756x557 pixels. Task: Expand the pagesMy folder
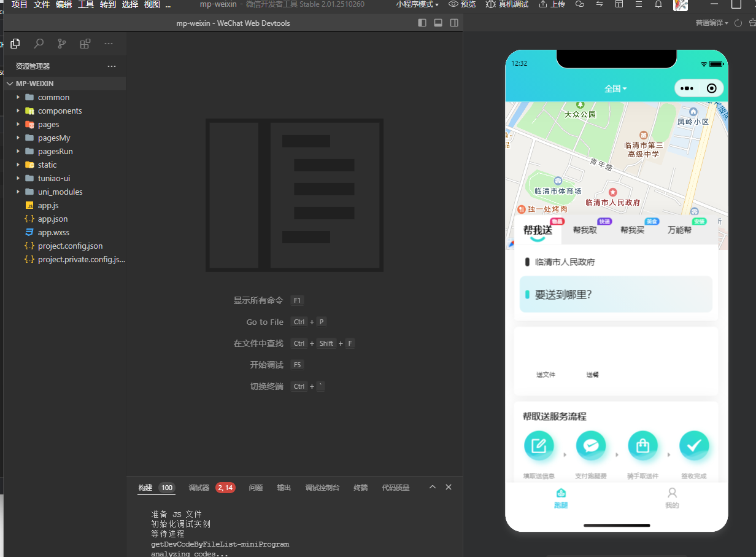65,138
